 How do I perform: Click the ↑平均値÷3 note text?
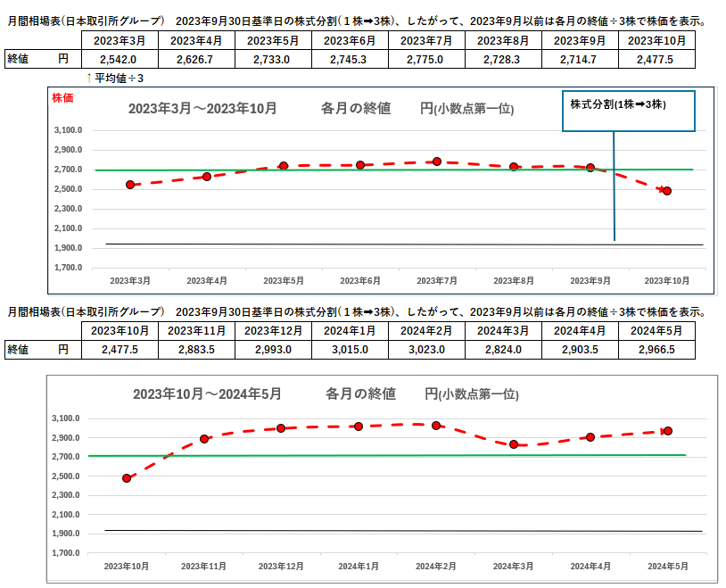click(115, 79)
